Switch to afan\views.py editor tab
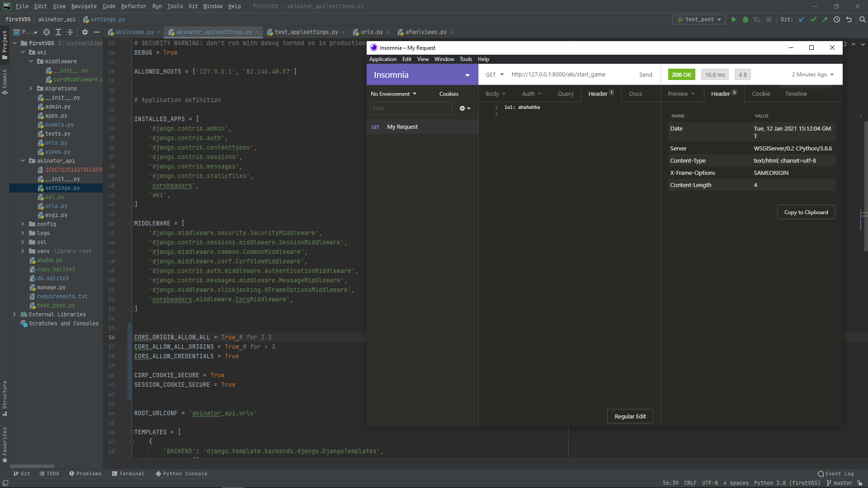The height and width of the screenshot is (488, 868). pos(425,32)
